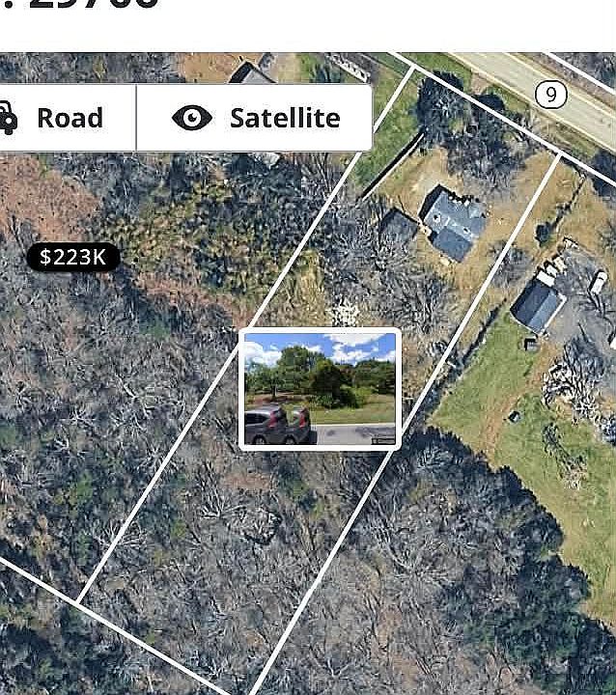
Task: Click the white vehicle parked by outbuilding
Action: coord(599,282)
